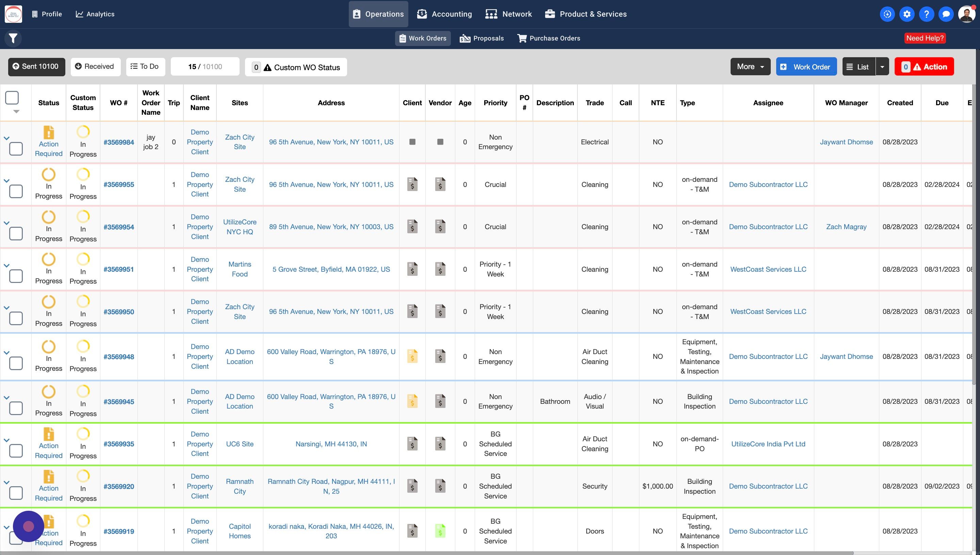980x555 pixels.
Task: Click the settings gear icon
Action: (x=907, y=14)
